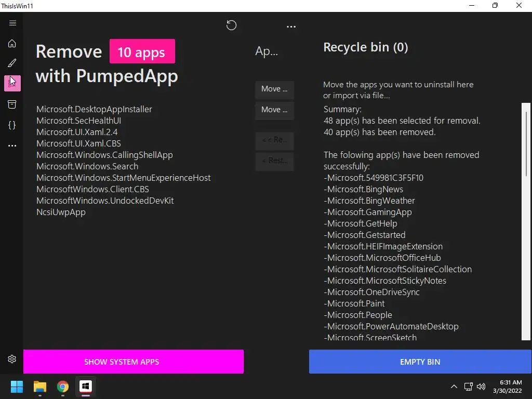Viewport: 532px width, 399px height.
Task: Click the recycle bin scrollbar
Action: tap(526, 221)
